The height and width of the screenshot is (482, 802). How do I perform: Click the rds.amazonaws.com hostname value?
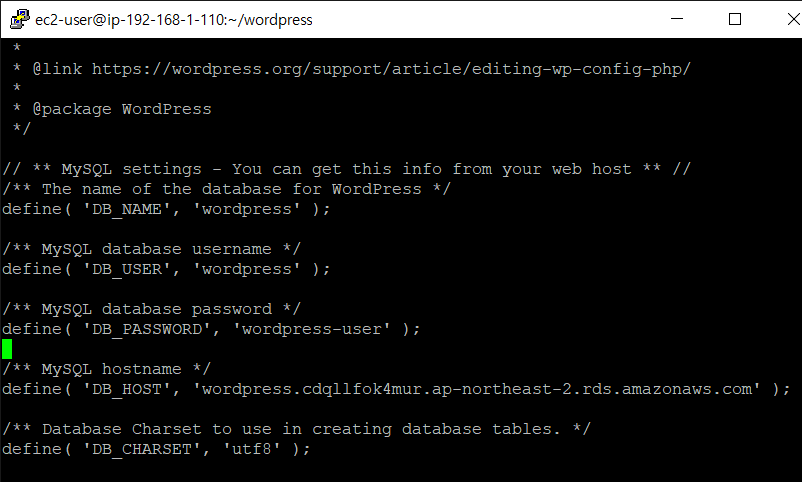coord(477,389)
